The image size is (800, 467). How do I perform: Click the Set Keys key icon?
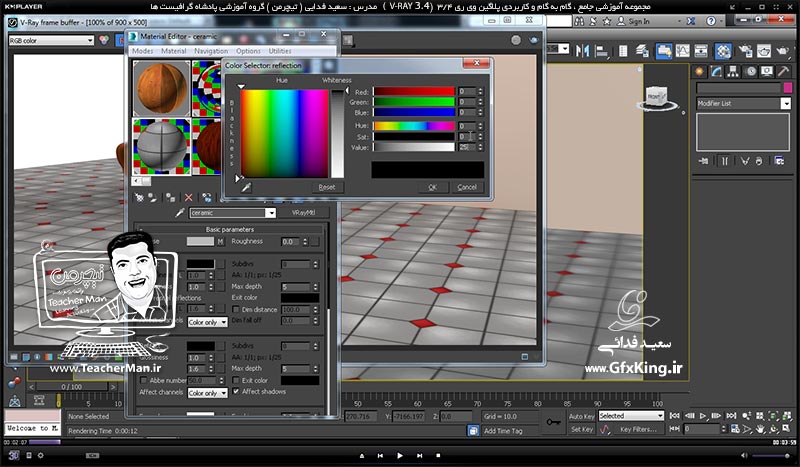point(554,422)
